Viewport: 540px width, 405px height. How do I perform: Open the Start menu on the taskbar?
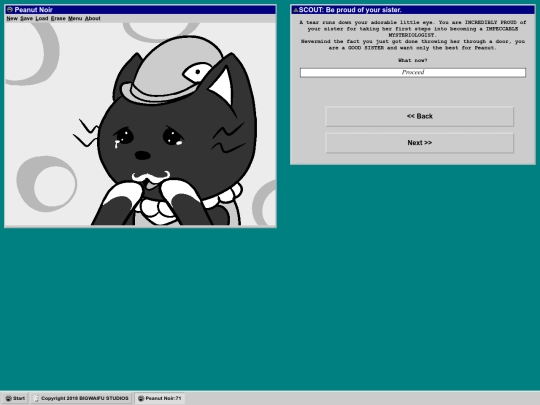15,398
